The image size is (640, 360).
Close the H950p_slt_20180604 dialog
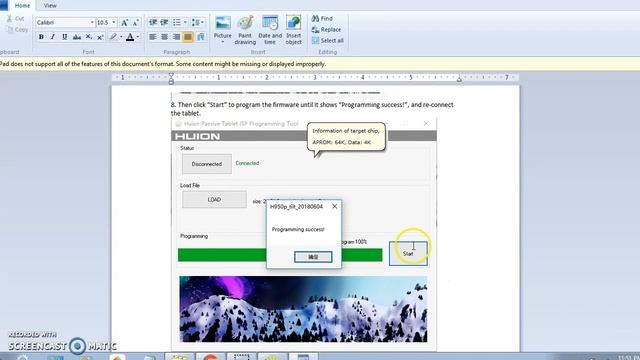pyautogui.click(x=335, y=207)
